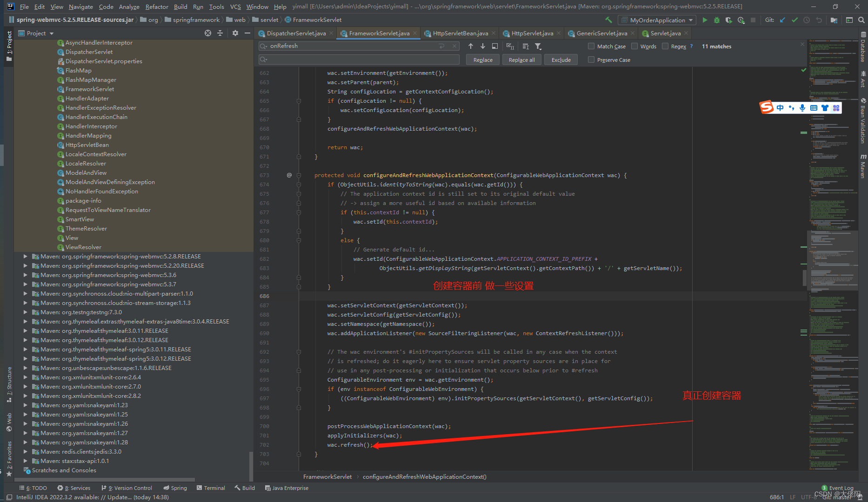Open Search Everywhere magnifier icon
This screenshot has height=502, width=868.
click(861, 20)
